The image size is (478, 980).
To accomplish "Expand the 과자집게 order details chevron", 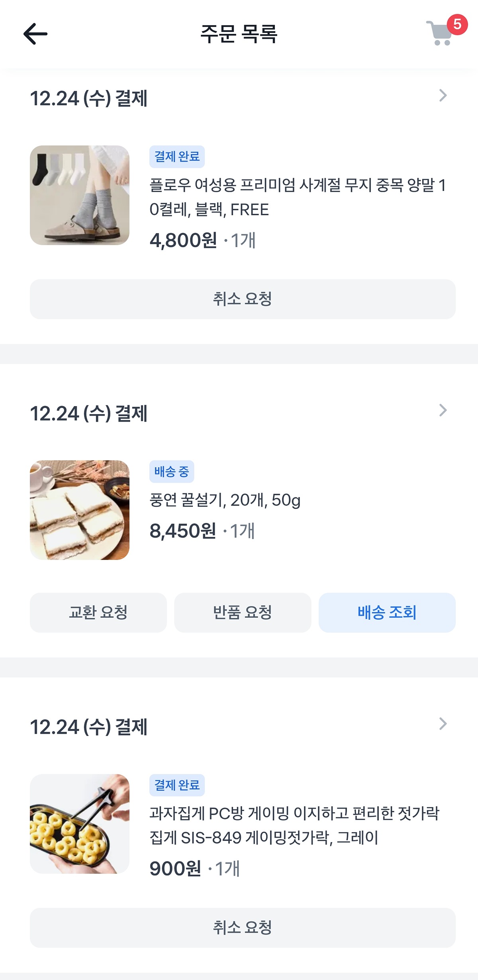I will point(443,724).
